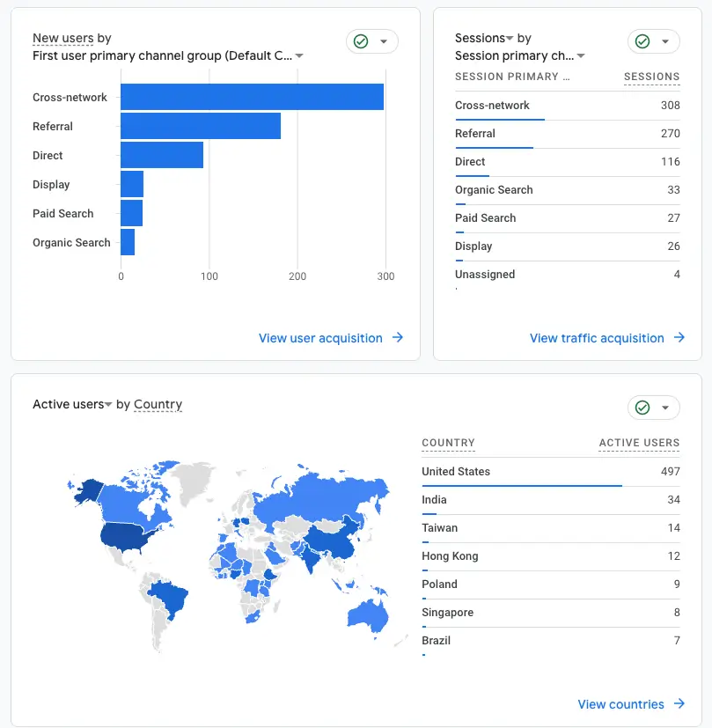
Task: Click United States on the world map
Action: (x=123, y=536)
